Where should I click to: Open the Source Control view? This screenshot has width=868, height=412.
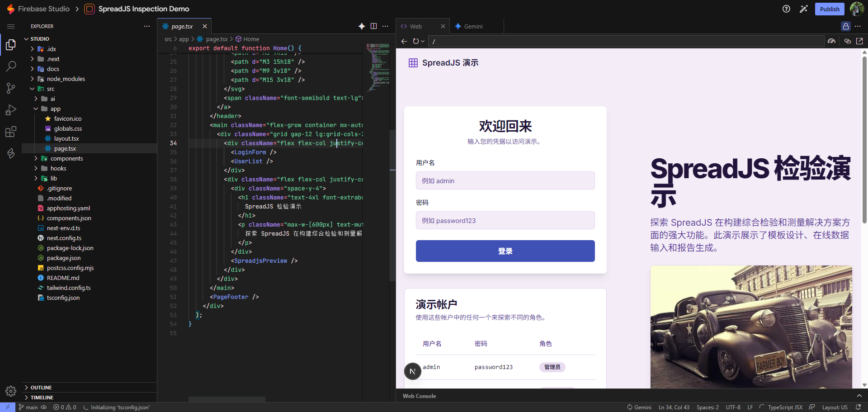11,88
